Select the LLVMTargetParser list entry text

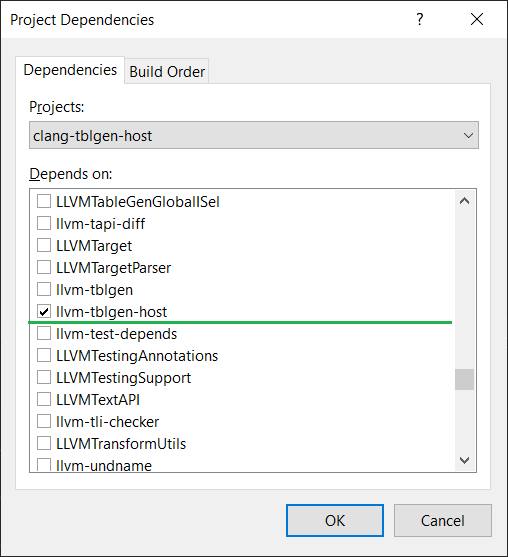[114, 268]
